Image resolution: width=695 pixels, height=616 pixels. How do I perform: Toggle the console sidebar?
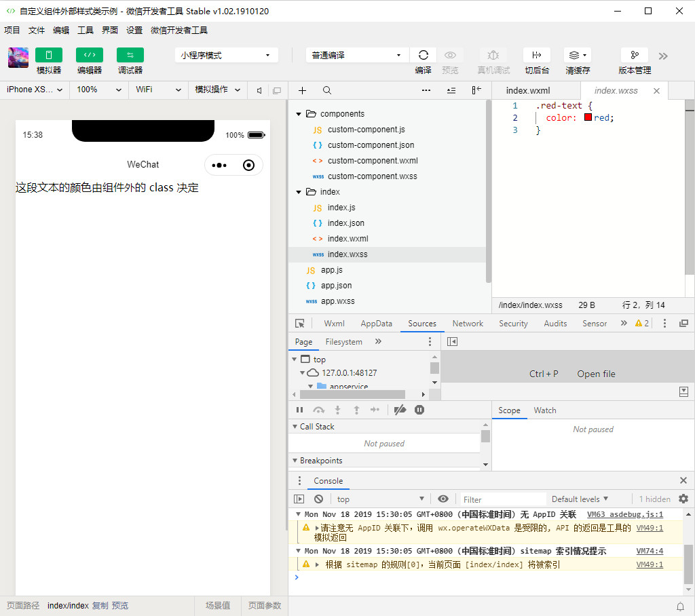coord(299,499)
